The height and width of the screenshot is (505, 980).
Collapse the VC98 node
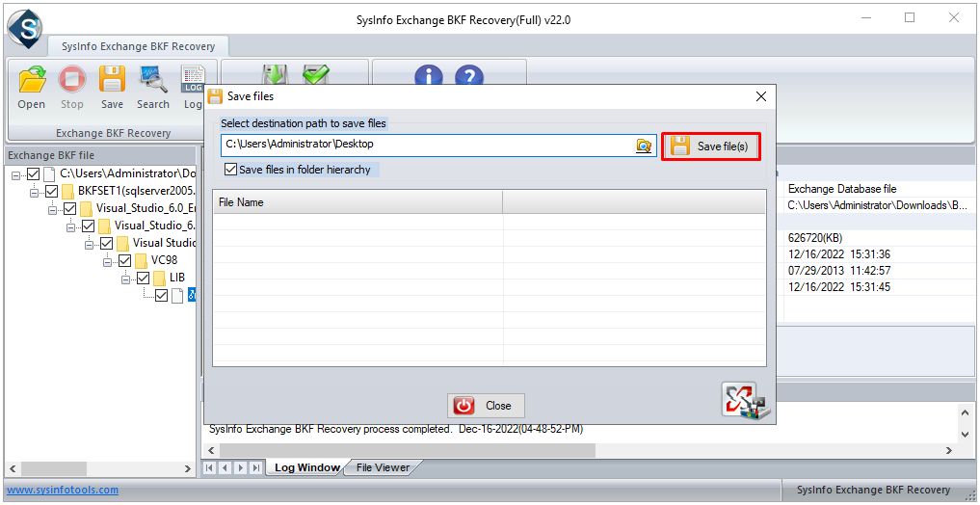107,260
